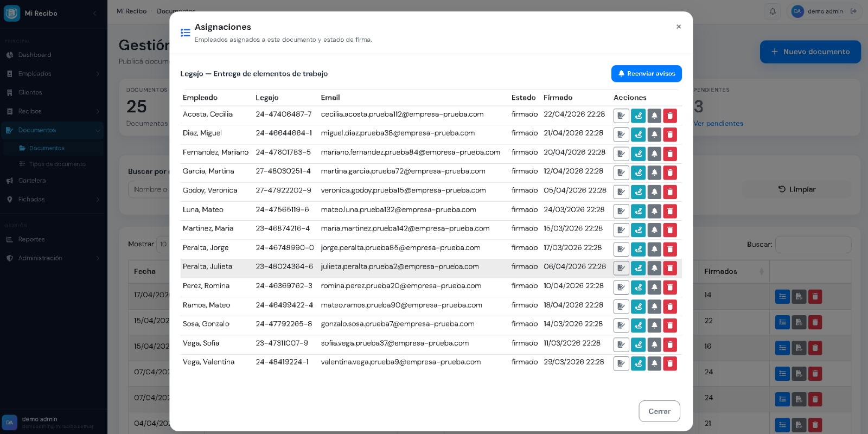View signature route for Acosta, Cecilia
Image resolution: width=868 pixels, height=434 pixels.
pyautogui.click(x=639, y=116)
